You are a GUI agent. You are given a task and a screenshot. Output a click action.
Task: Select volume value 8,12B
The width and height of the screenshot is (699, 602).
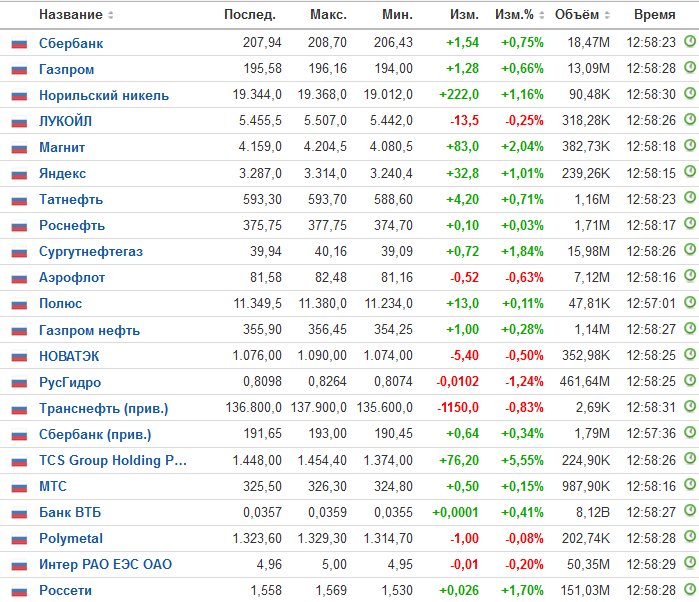point(592,512)
